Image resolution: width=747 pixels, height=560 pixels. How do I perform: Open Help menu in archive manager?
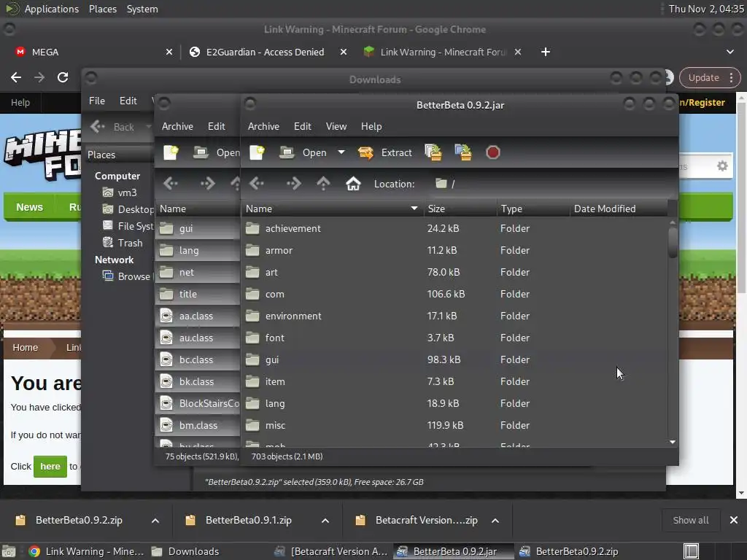click(x=371, y=127)
